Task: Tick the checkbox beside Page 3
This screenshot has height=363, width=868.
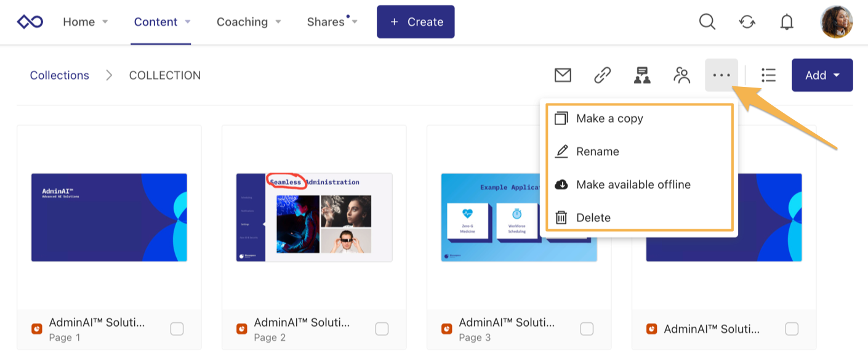Action: [x=586, y=330]
